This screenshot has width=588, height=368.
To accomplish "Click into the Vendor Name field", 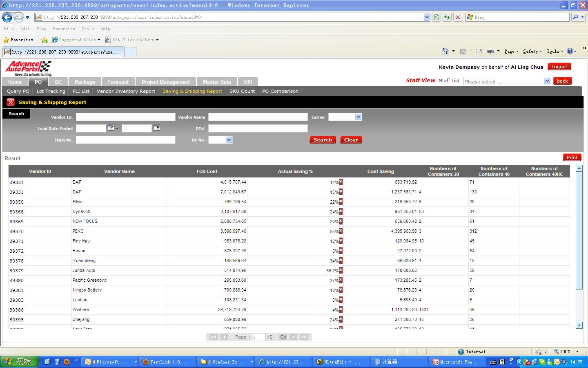I will point(258,117).
